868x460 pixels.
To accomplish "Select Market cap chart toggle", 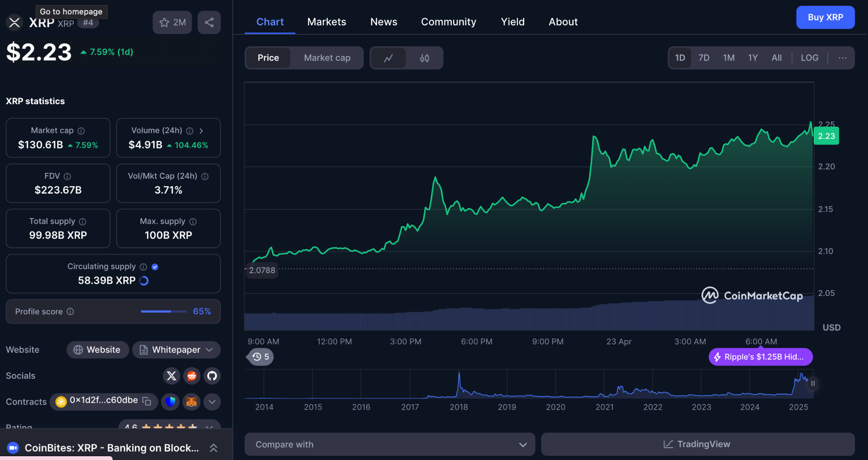I will (x=327, y=58).
